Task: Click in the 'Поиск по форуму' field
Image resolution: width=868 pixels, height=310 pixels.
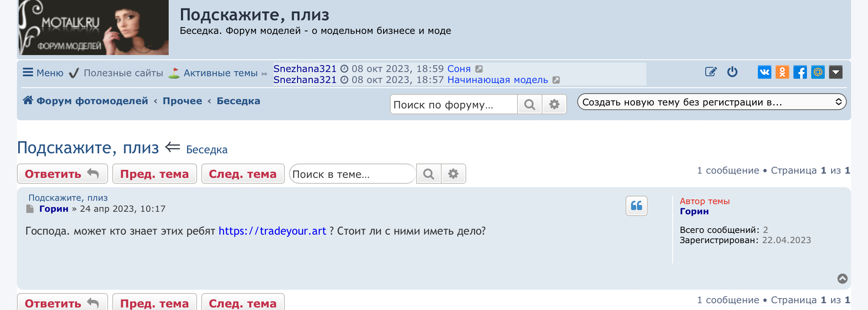Action: point(453,105)
